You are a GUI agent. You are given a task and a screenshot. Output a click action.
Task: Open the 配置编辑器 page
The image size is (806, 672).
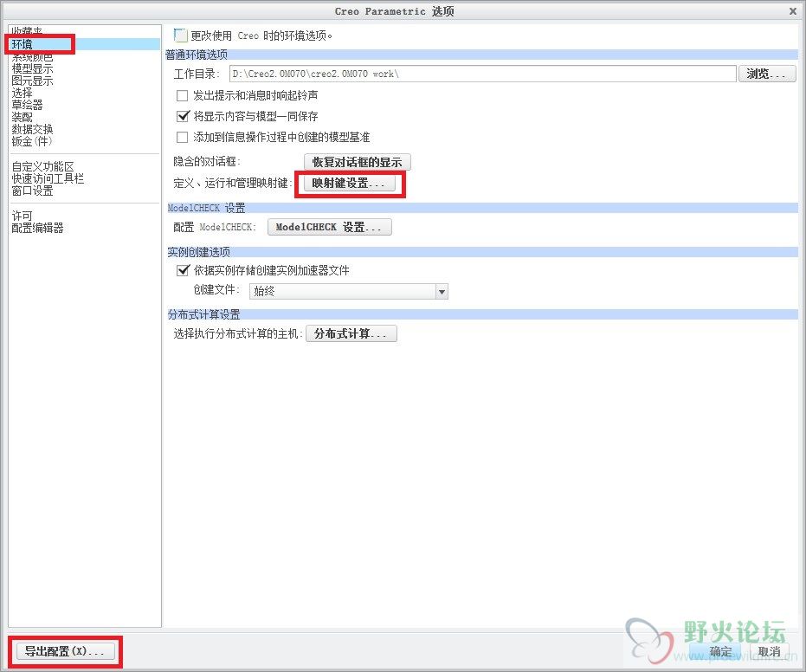37,228
